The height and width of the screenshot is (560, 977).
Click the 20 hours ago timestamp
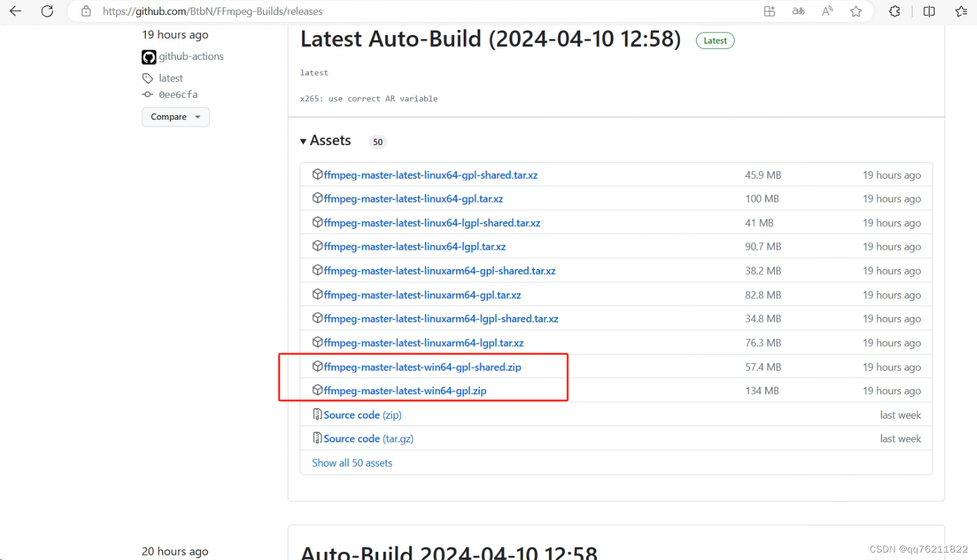[x=175, y=551]
